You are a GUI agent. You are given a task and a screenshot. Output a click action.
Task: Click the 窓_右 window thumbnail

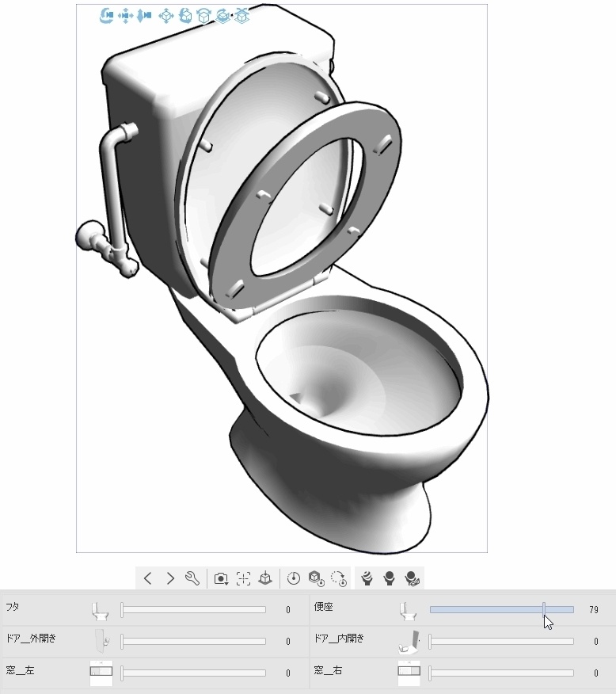(409, 672)
